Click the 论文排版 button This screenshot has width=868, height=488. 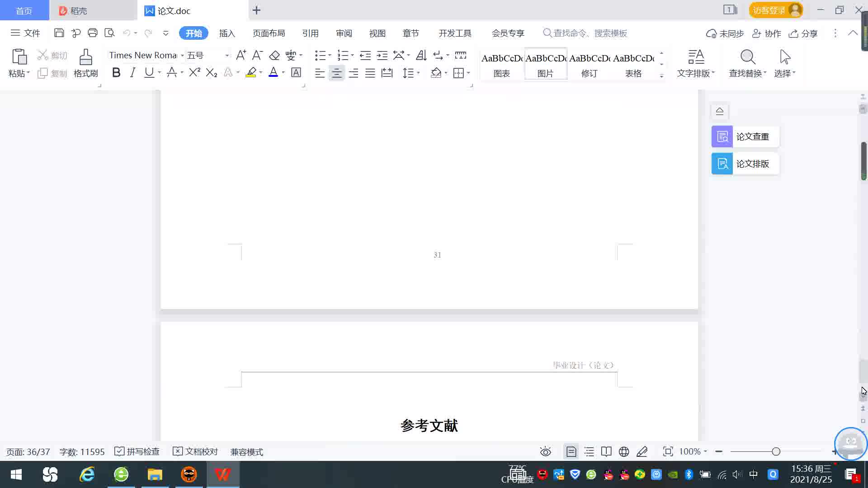[745, 164]
